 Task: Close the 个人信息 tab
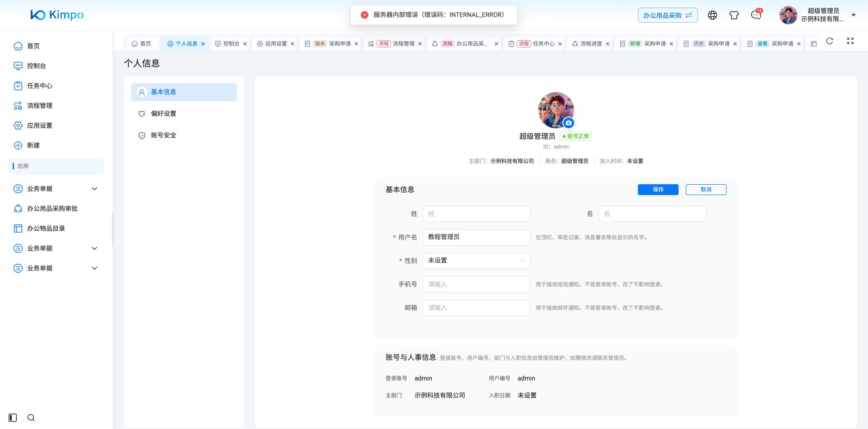[x=203, y=44]
